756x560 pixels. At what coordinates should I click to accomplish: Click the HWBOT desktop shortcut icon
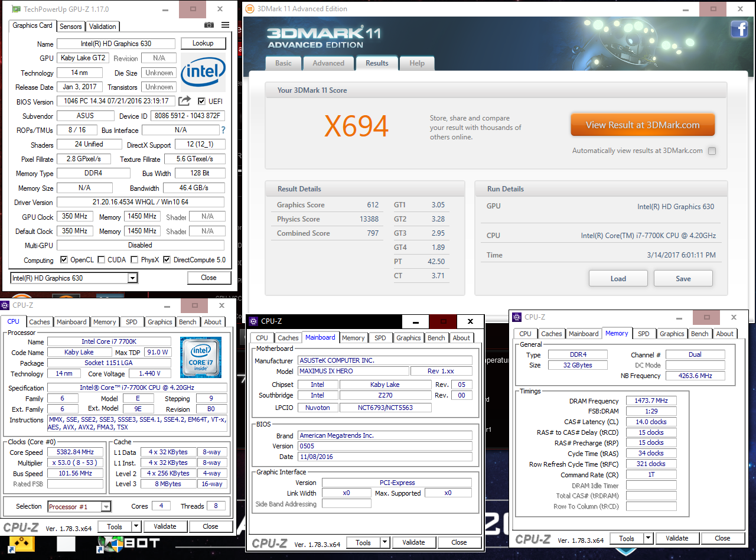110,544
